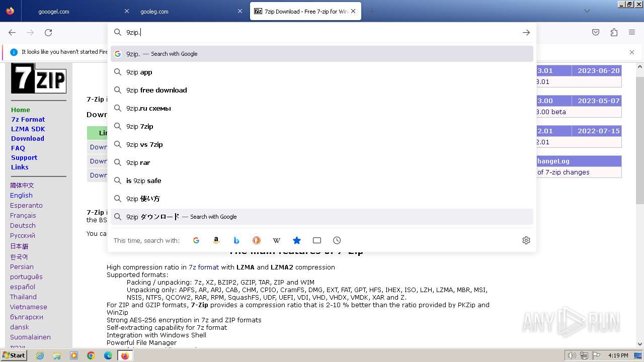The height and width of the screenshot is (362, 644).
Task: Open the Extensions menu
Action: [x=614, y=32]
